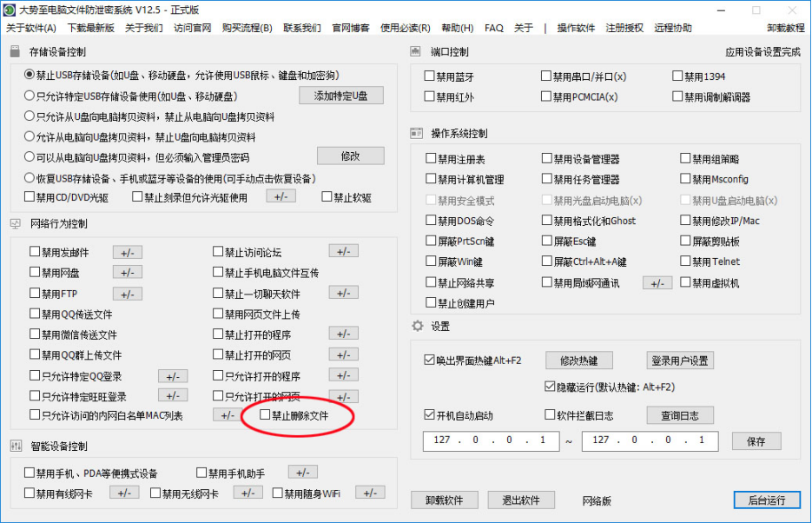This screenshot has width=812, height=523.
Task: Enable the 禁用蓝牙 checkbox
Action: coord(429,76)
